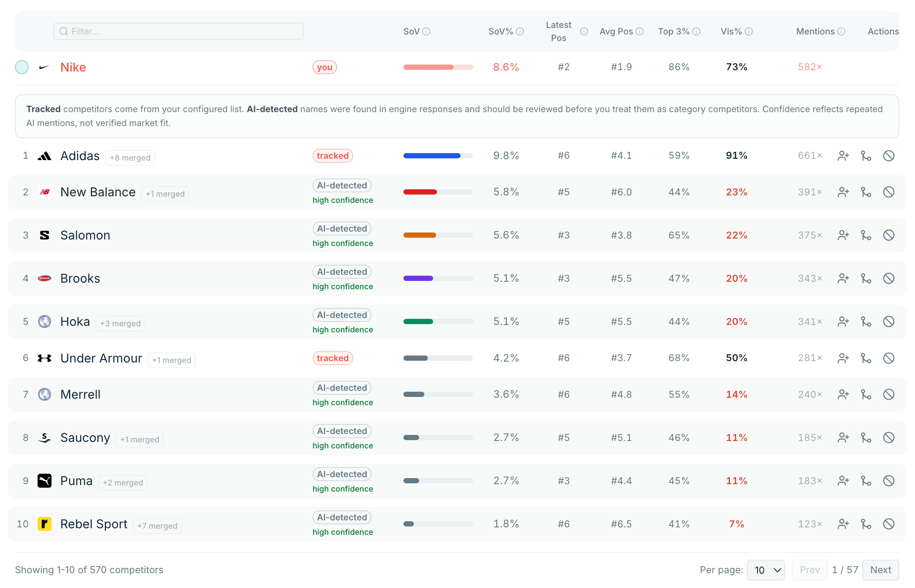Click the Filter search field
The image size is (915, 588).
[178, 31]
